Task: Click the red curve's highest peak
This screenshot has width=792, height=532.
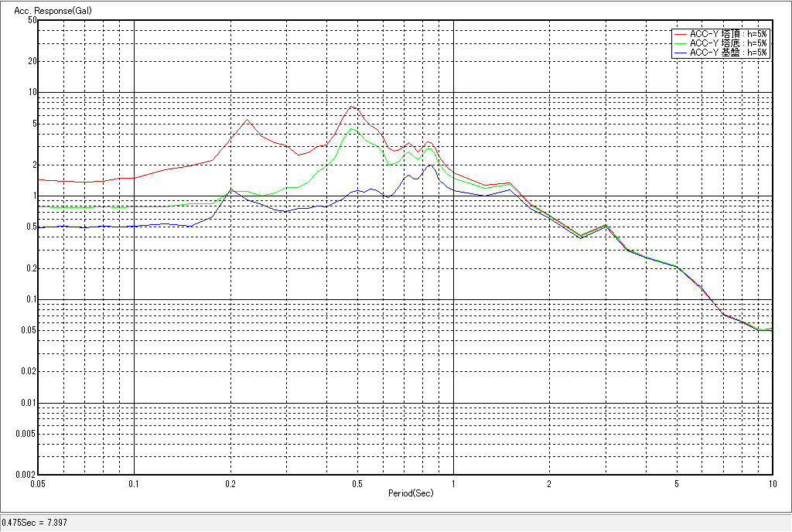Action: 352,106
